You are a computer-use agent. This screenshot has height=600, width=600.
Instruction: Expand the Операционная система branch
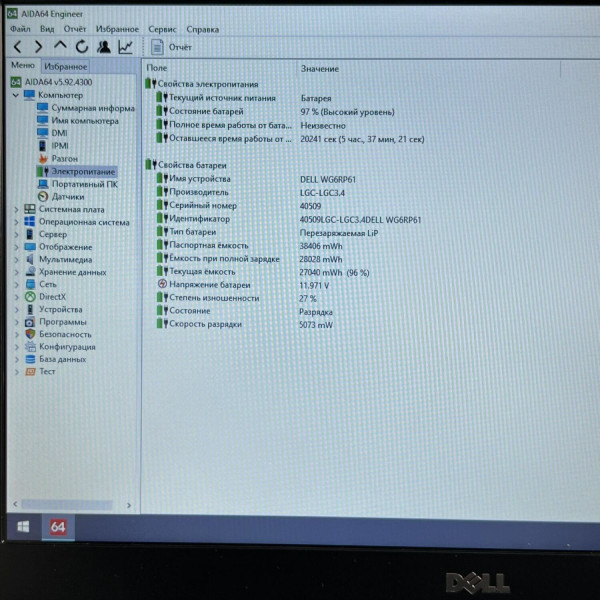(16, 222)
